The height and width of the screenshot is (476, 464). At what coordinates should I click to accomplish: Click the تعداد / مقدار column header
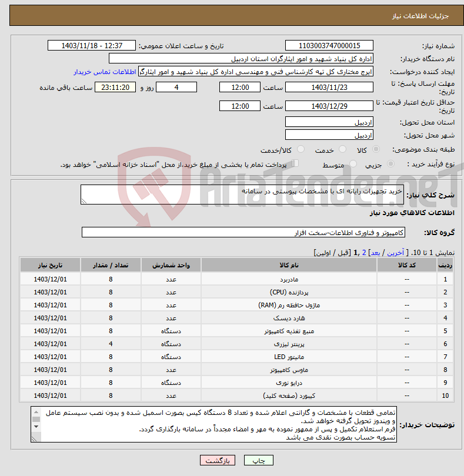coord(111,265)
